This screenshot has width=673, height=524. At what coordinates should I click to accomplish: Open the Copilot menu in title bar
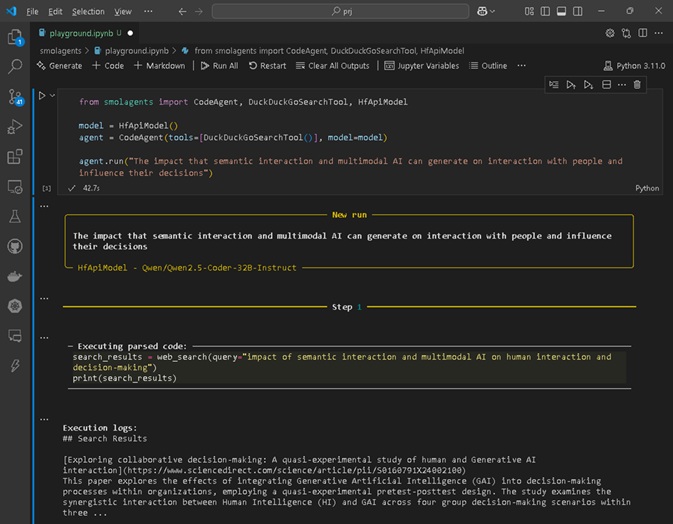485,12
